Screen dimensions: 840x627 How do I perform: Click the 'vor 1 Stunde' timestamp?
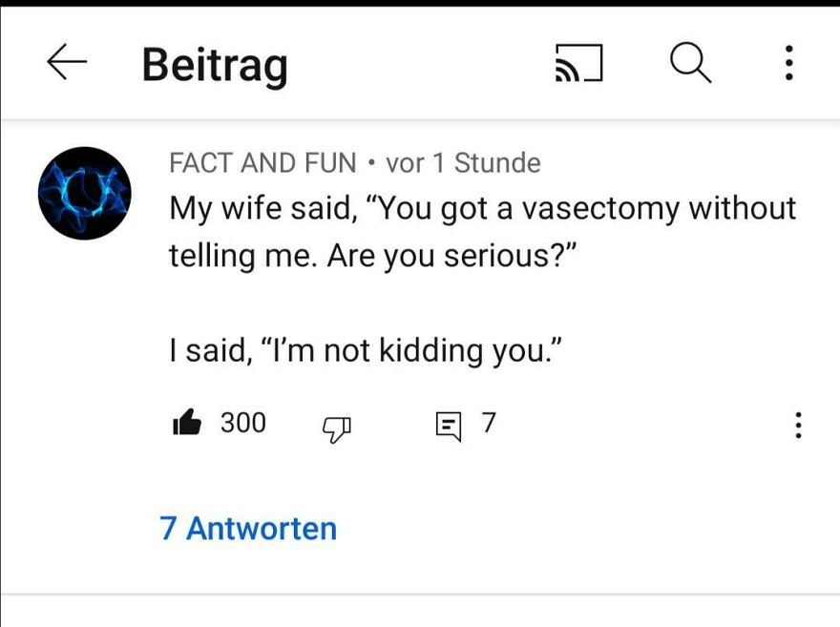[x=463, y=162]
